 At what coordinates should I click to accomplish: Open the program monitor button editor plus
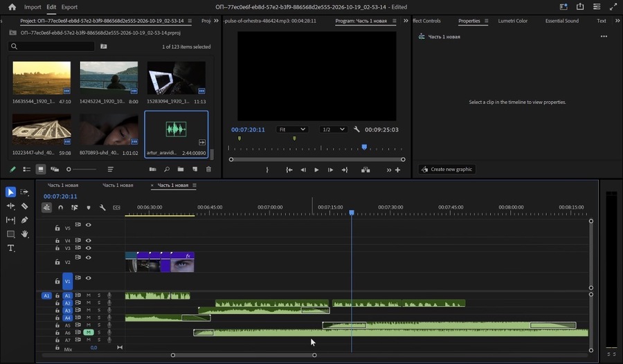(x=397, y=170)
